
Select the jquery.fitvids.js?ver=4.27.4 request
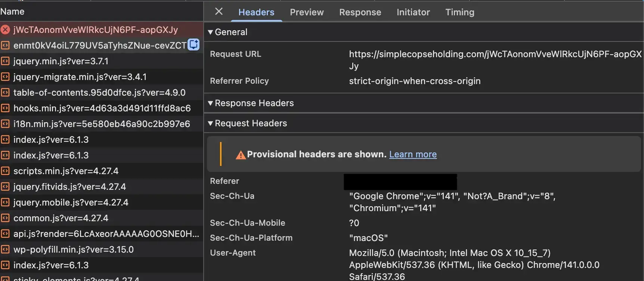(102, 186)
